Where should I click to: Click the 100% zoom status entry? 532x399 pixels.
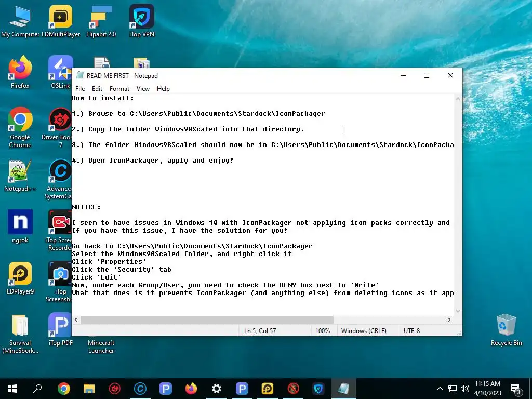pos(323,331)
